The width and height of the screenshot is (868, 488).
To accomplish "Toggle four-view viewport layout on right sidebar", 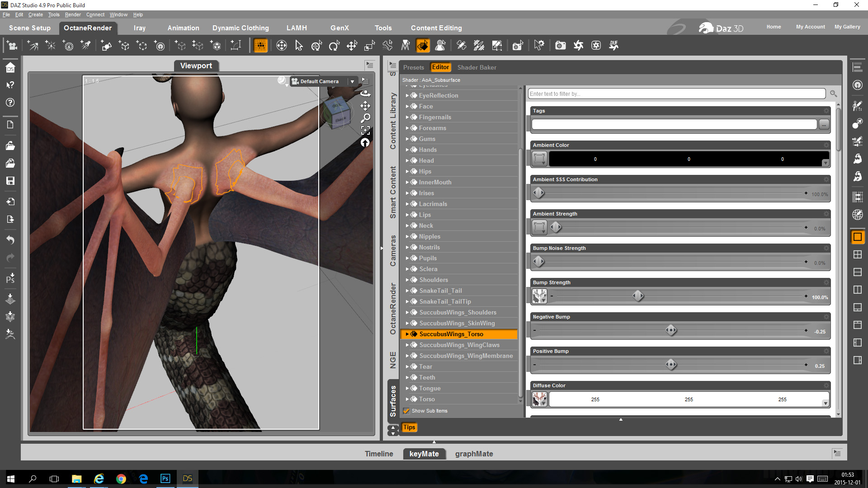I will [857, 254].
